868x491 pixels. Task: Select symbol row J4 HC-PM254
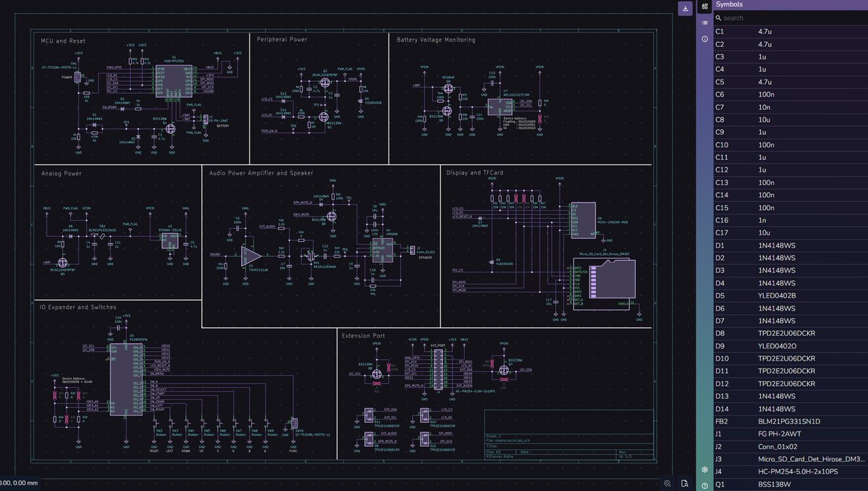pyautogui.click(x=791, y=471)
